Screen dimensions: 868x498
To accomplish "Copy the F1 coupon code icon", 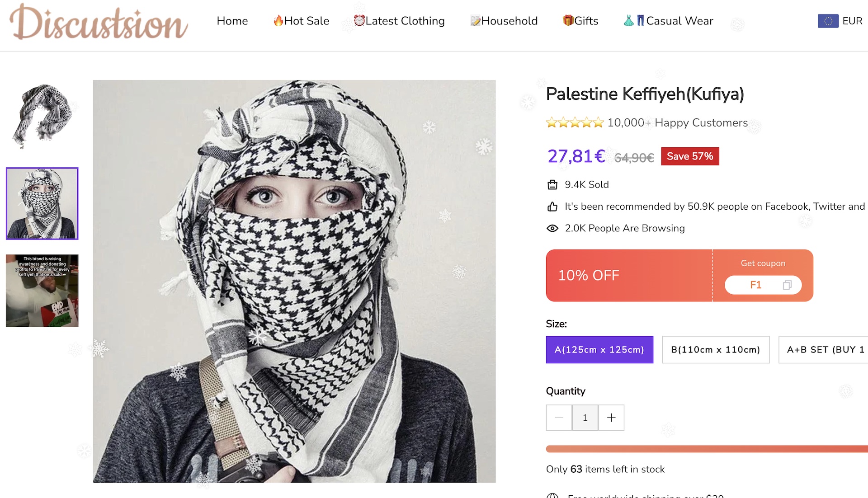I will tap(787, 285).
